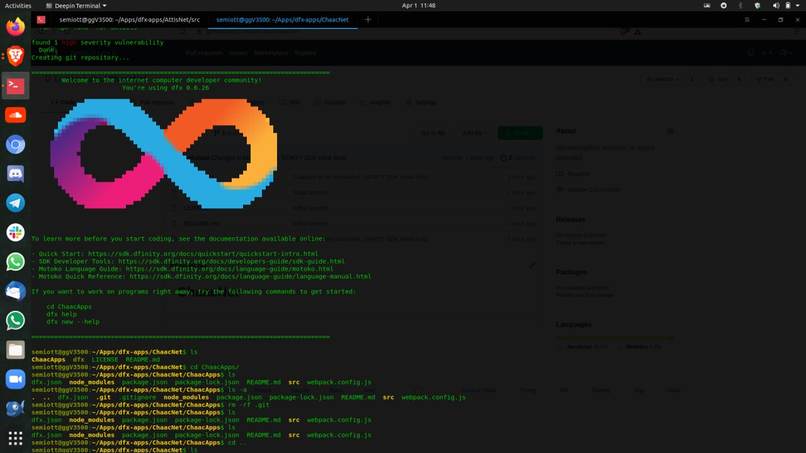Click the 'Creating git repository...' line
Image resolution: width=806 pixels, height=453 pixels.
click(x=80, y=58)
